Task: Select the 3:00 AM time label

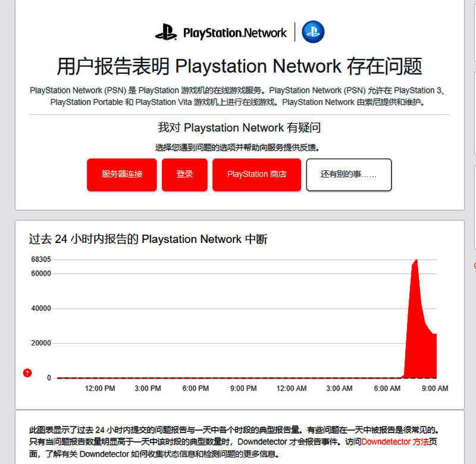Action: [x=339, y=388]
